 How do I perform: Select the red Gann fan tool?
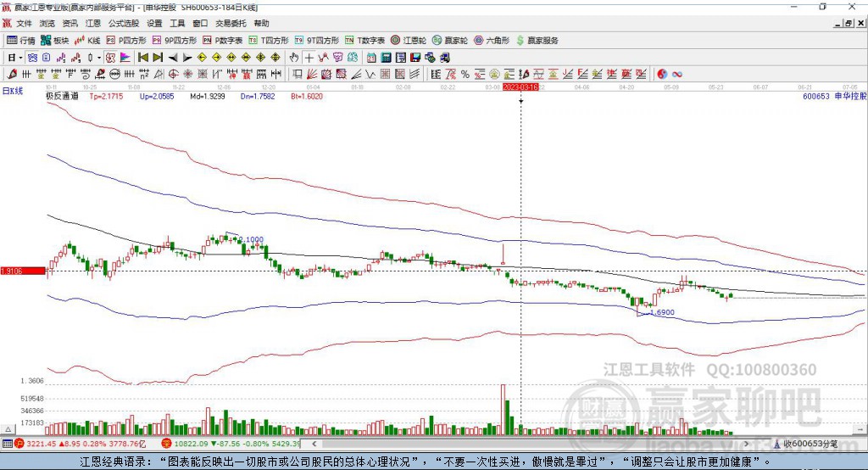coord(312,75)
